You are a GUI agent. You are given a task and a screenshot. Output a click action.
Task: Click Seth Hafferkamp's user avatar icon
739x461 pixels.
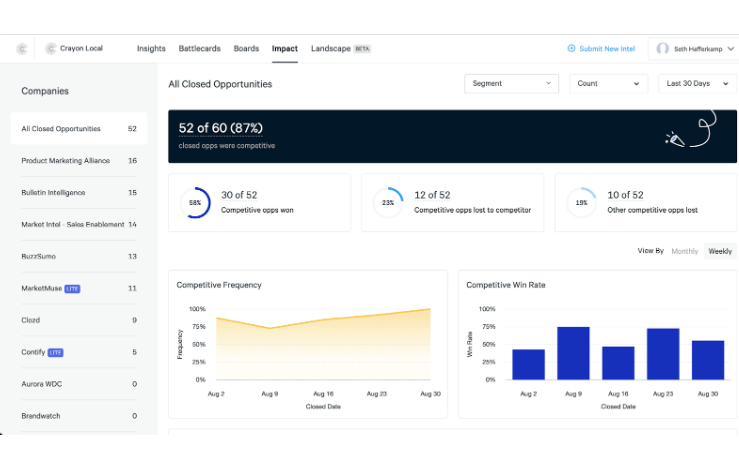click(663, 48)
